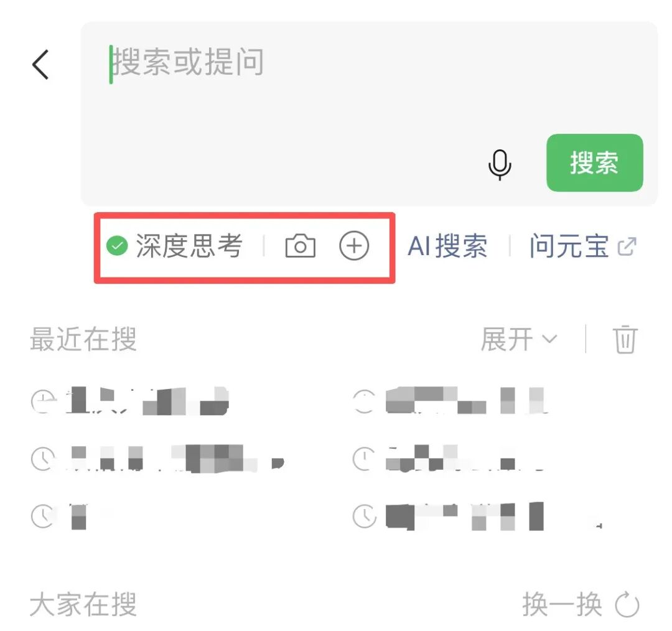Click 换一换 to change suggestions

562,604
